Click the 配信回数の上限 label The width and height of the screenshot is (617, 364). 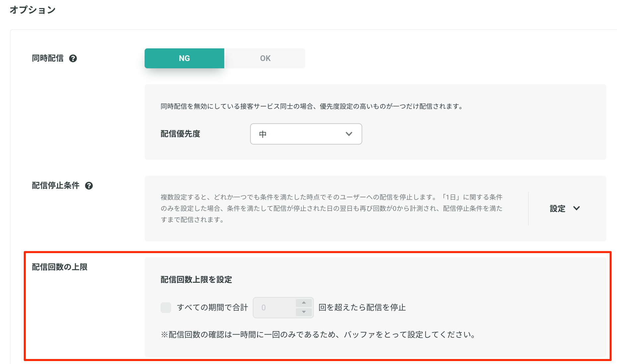pyautogui.click(x=60, y=267)
